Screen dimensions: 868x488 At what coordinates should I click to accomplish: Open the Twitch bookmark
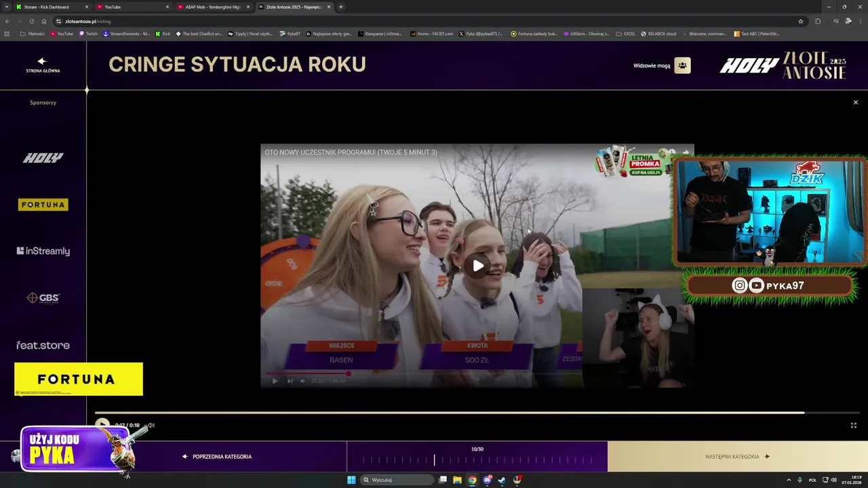point(88,33)
